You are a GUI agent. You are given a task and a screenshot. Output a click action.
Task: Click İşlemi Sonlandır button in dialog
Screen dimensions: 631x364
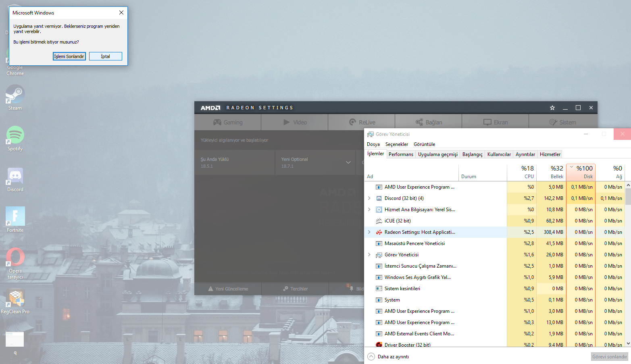pyautogui.click(x=69, y=56)
